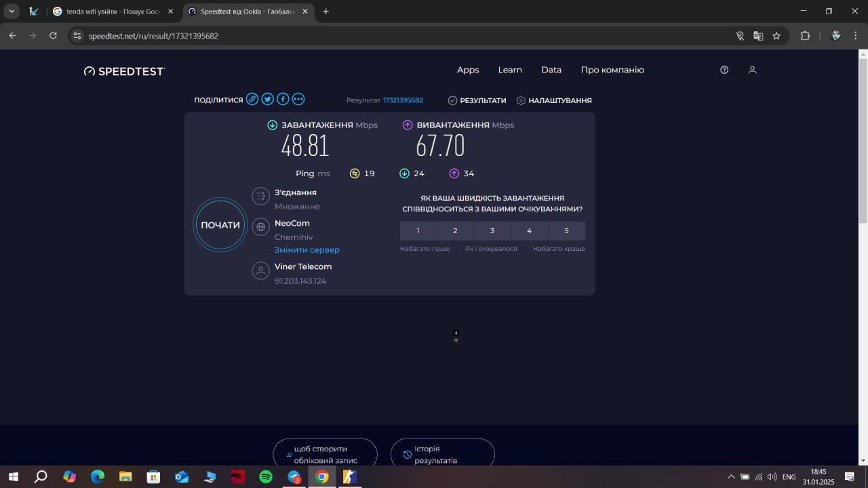
Task: Expand the Chrome tab search dropdown
Action: tap(12, 11)
